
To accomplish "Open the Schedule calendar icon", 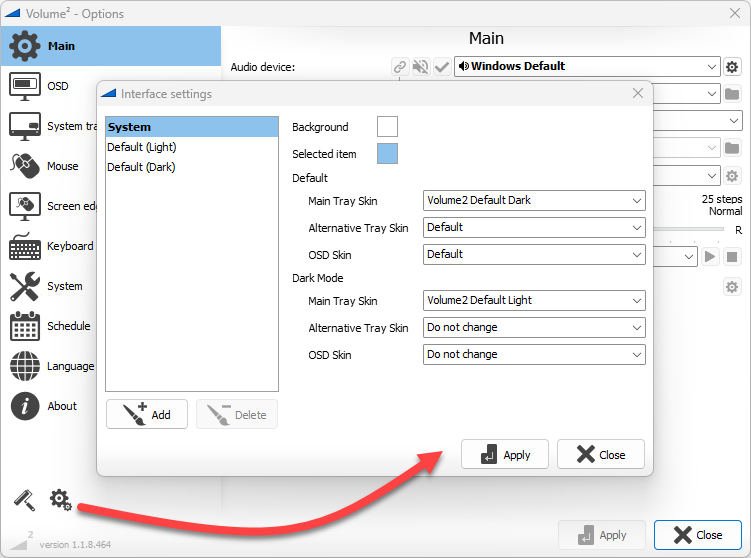I will 24,326.
